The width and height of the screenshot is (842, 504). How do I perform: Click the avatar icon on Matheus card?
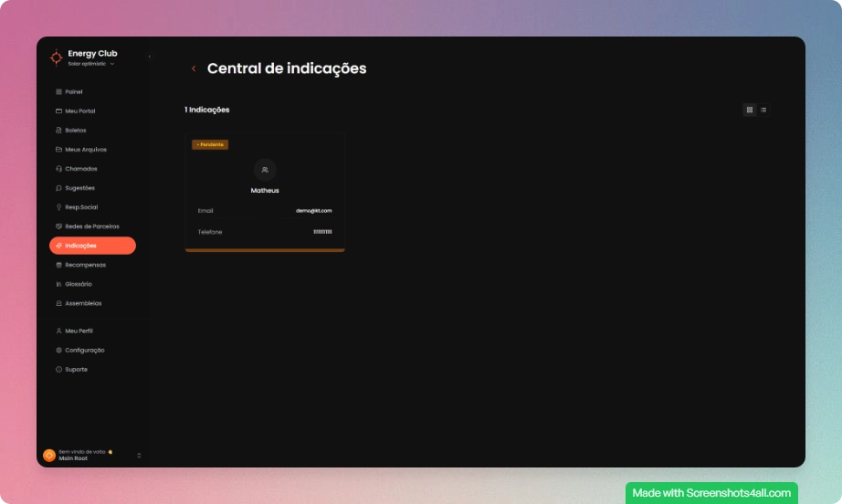pos(265,170)
